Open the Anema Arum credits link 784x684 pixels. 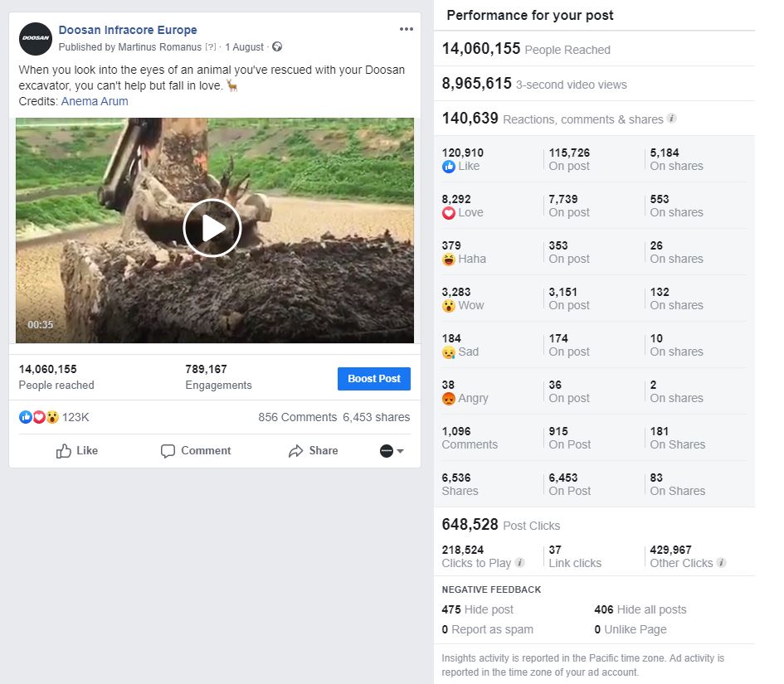95,101
